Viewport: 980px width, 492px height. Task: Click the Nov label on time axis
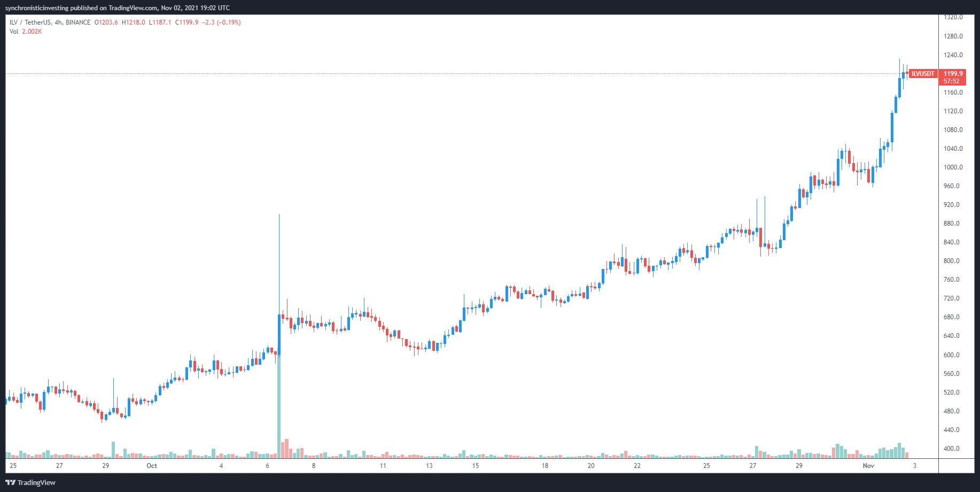pyautogui.click(x=868, y=466)
